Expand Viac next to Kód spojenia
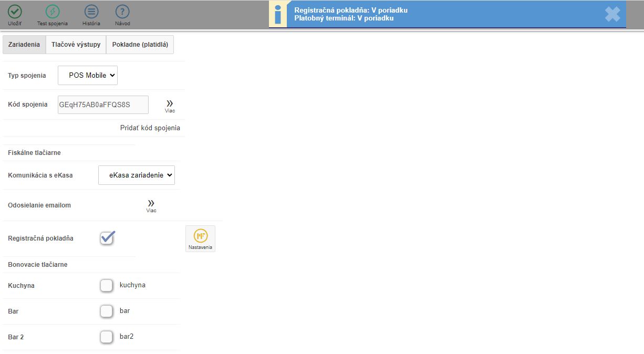The width and height of the screenshot is (644, 354). (x=170, y=105)
